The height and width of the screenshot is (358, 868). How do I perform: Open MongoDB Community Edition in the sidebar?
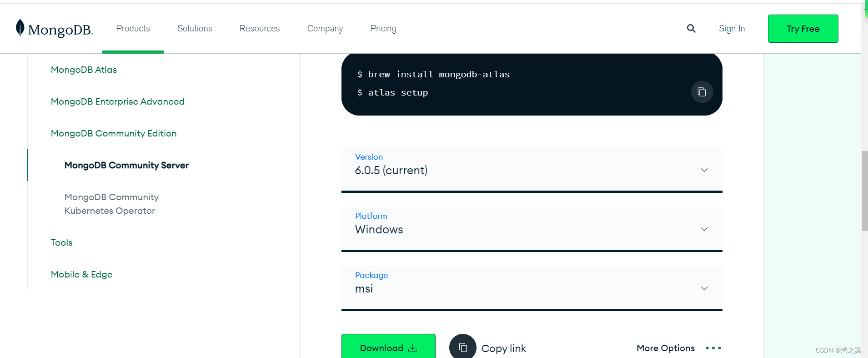tap(114, 133)
